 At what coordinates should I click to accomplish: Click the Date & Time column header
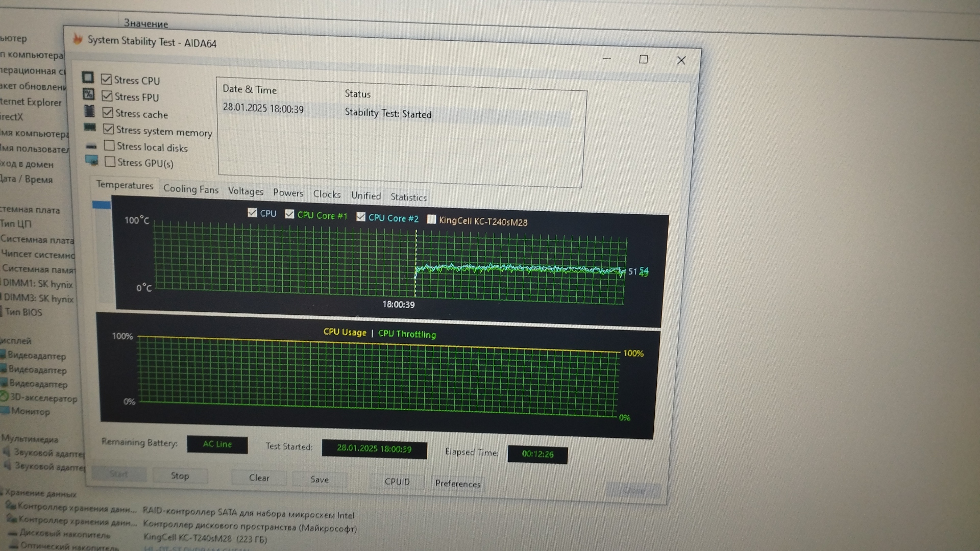coord(250,89)
